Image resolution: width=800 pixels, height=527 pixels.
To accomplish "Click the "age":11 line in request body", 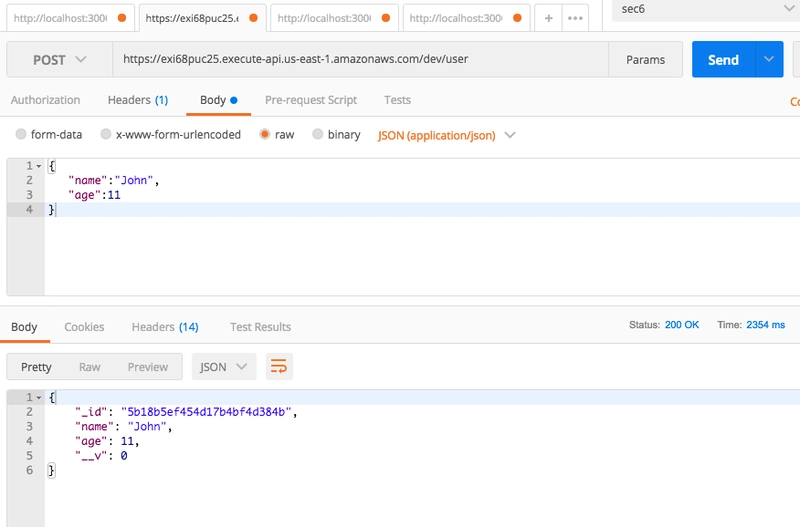I will [x=94, y=195].
